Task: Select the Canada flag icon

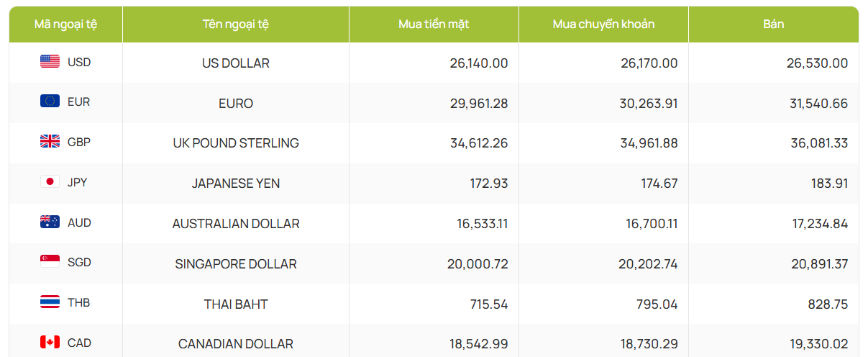Action: 50,343
